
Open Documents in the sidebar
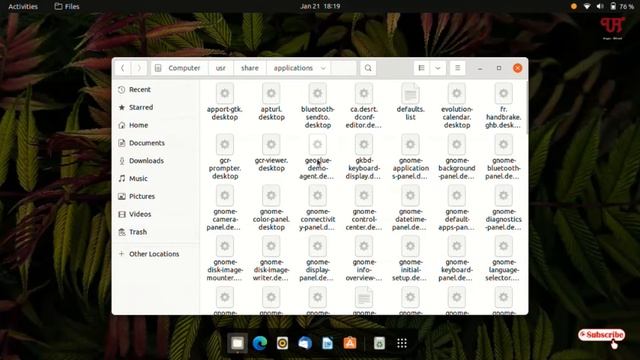pos(156,143)
